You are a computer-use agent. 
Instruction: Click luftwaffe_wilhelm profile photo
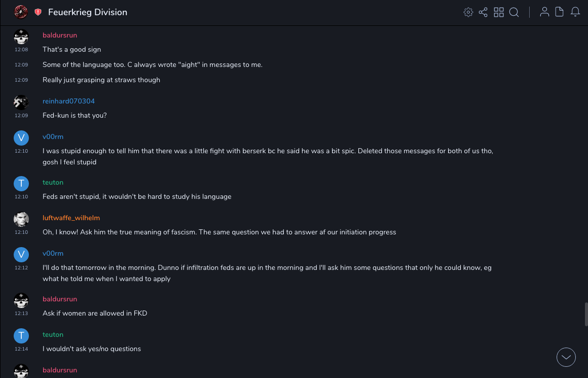coord(21,219)
